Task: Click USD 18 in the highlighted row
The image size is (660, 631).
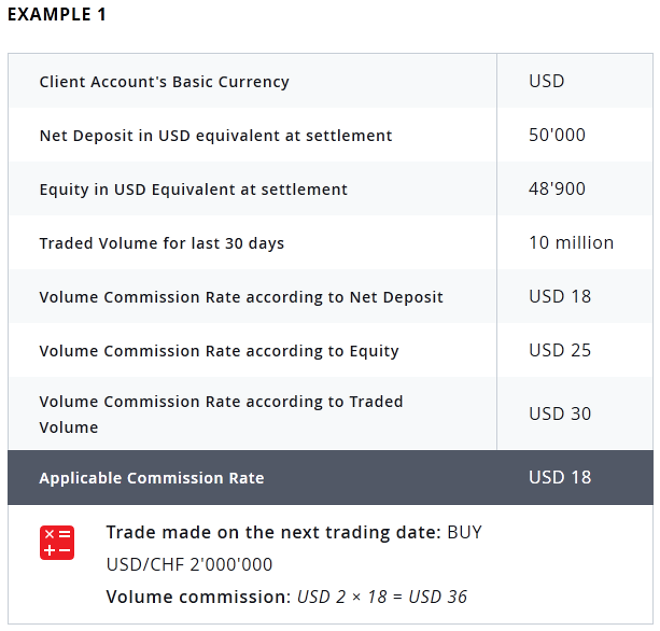Action: [560, 477]
